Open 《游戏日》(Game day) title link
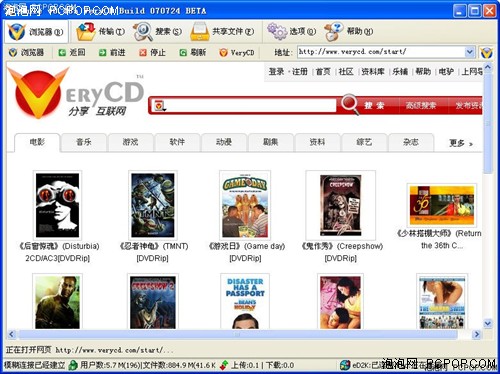 click(246, 252)
